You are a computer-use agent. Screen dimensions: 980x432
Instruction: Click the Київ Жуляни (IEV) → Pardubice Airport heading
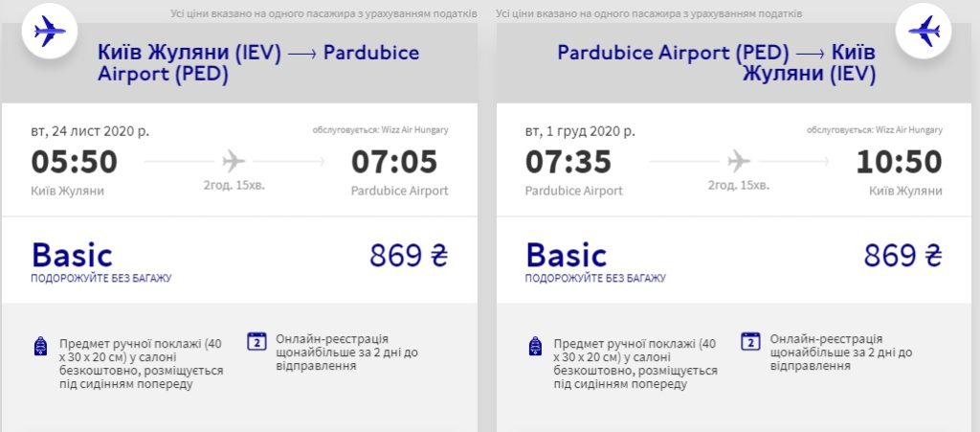258,63
